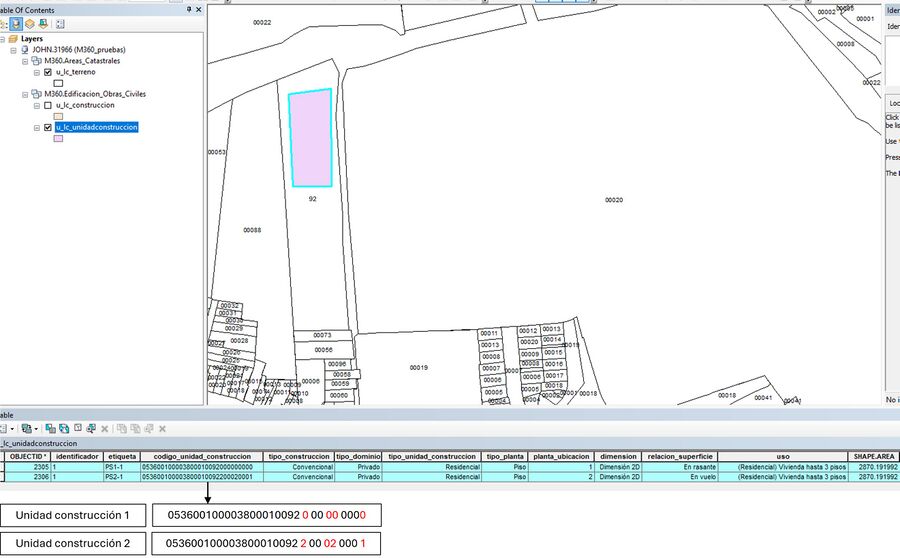Click the pink u_lc_unidadconstruccion symbol swatch
The width and height of the screenshot is (900, 558).
click(58, 139)
